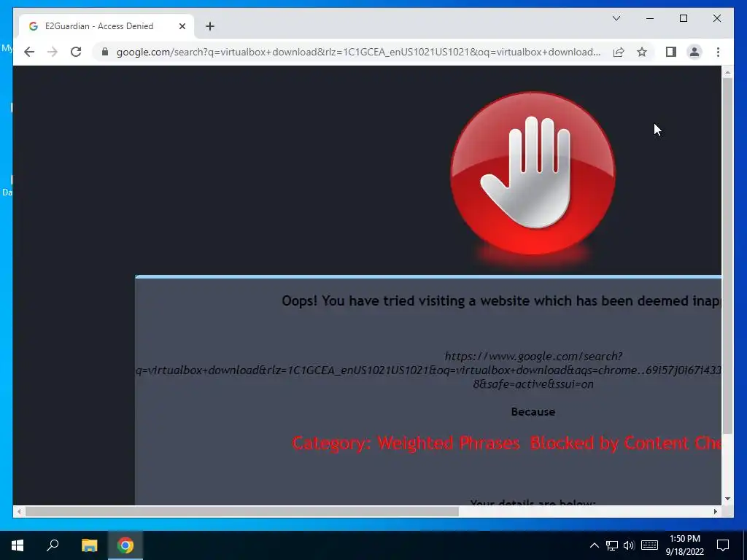This screenshot has height=560, width=747.
Task: Open the clock showing 1:50 PM
Action: (685, 545)
